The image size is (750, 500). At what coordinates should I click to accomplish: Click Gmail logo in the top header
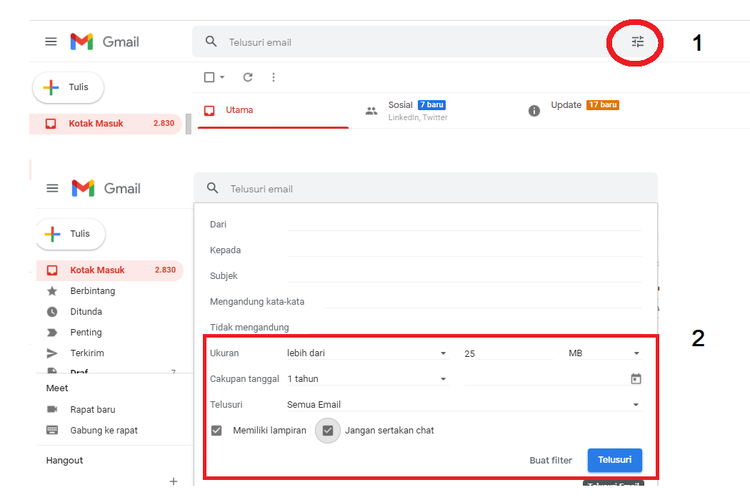(x=105, y=42)
